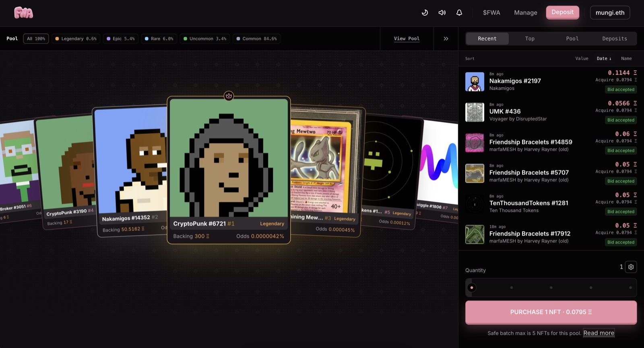644x348 pixels.
Task: Filter pool by Common 84.6%
Action: click(257, 39)
